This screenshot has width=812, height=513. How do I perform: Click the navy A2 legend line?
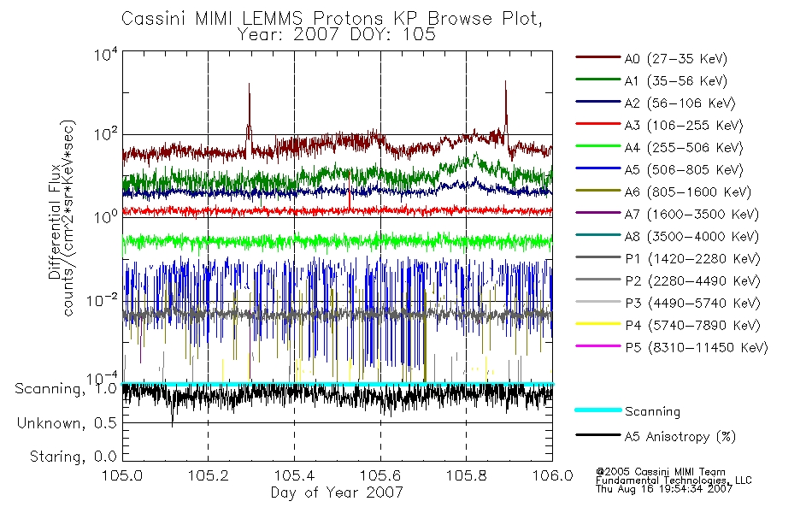(597, 102)
